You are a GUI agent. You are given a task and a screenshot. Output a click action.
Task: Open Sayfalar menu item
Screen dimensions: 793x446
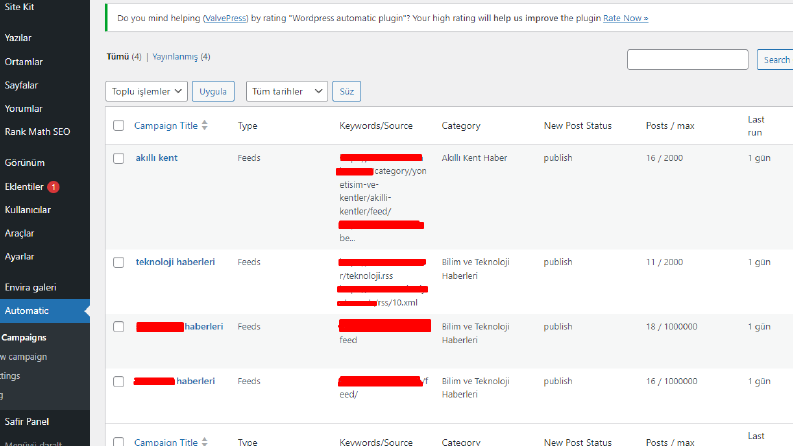point(21,85)
